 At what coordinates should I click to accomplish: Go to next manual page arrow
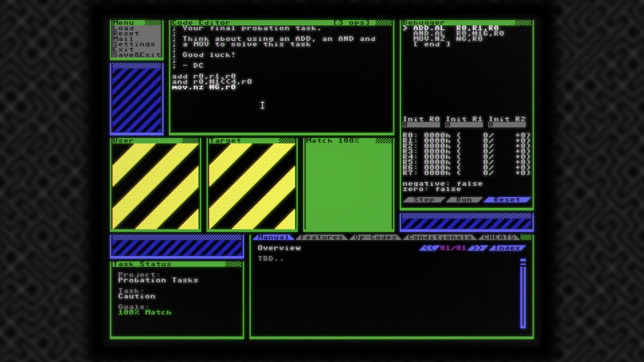click(x=478, y=248)
